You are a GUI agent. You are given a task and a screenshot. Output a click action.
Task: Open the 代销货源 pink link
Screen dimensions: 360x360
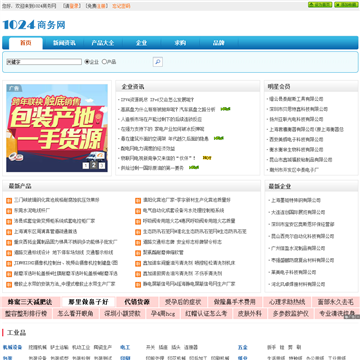137,302
